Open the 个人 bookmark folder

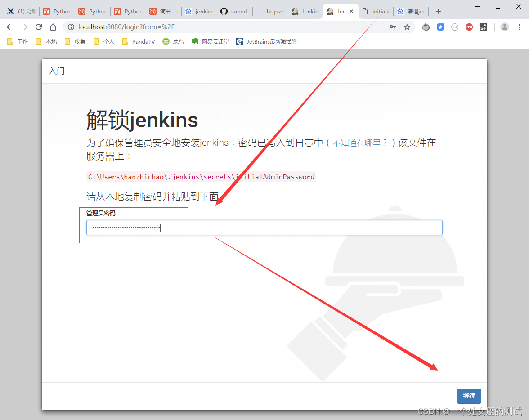point(104,41)
